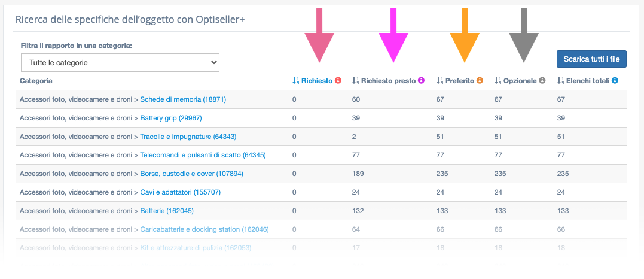Open Batterie (162045) category link
The height and width of the screenshot is (279, 644).
(x=167, y=211)
